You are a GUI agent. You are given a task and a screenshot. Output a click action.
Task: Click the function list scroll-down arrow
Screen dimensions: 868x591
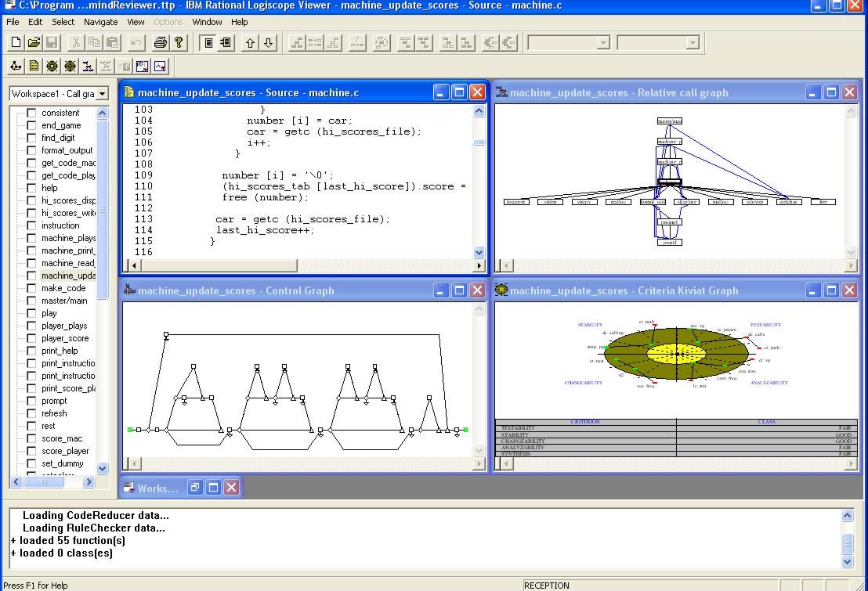coord(103,468)
